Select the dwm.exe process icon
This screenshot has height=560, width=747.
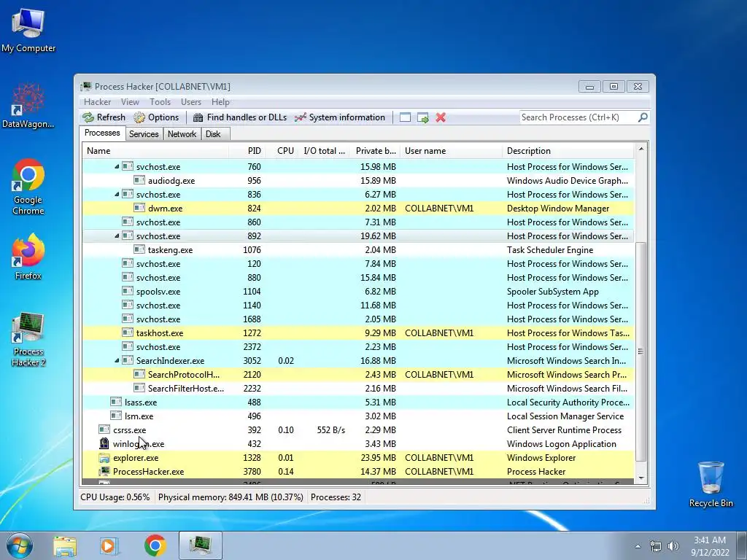139,208
